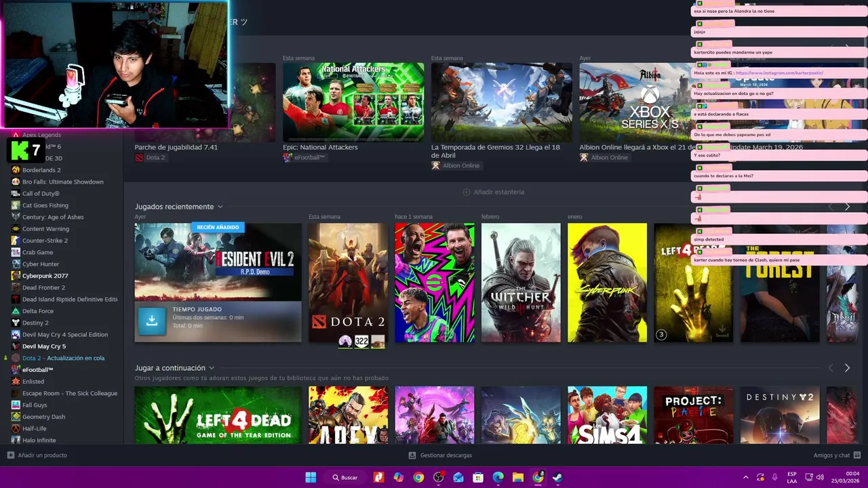Open the Albion Online Temporada de Gremios news link

(496, 151)
